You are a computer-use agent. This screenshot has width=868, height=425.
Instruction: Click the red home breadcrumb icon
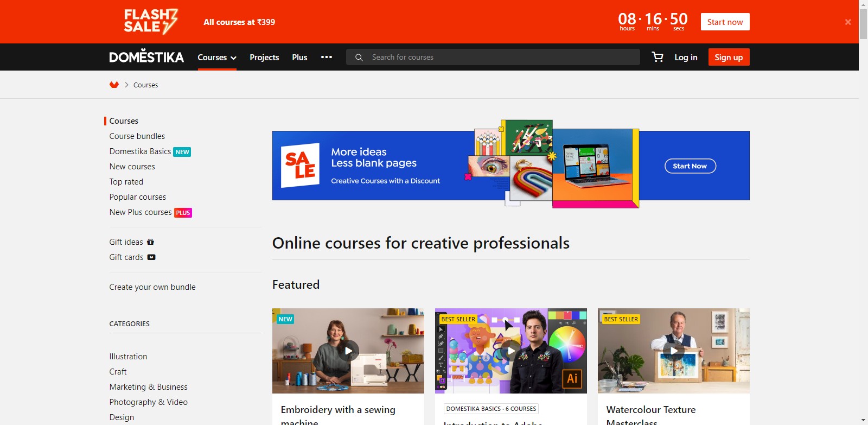pos(114,85)
